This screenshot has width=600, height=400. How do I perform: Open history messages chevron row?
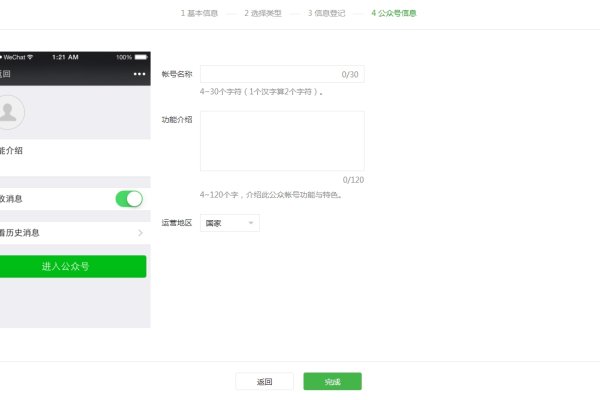point(75,233)
